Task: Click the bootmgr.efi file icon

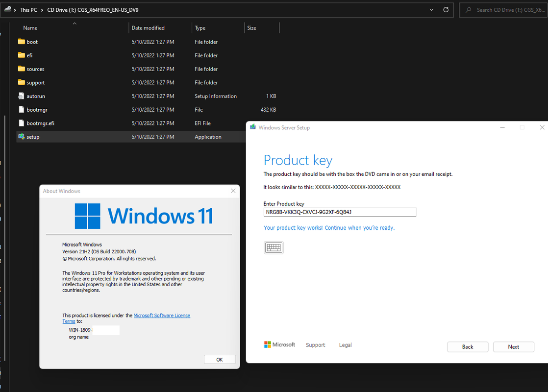Action: pos(21,123)
